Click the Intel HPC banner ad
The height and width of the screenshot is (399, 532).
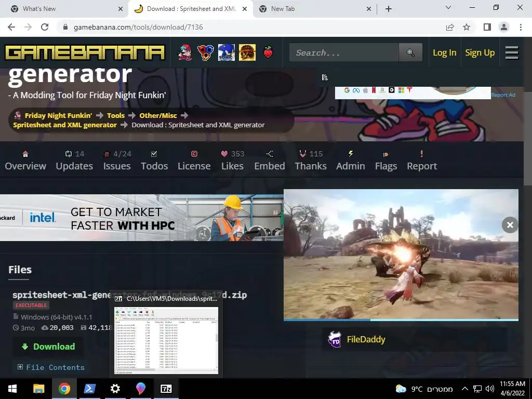(x=141, y=218)
